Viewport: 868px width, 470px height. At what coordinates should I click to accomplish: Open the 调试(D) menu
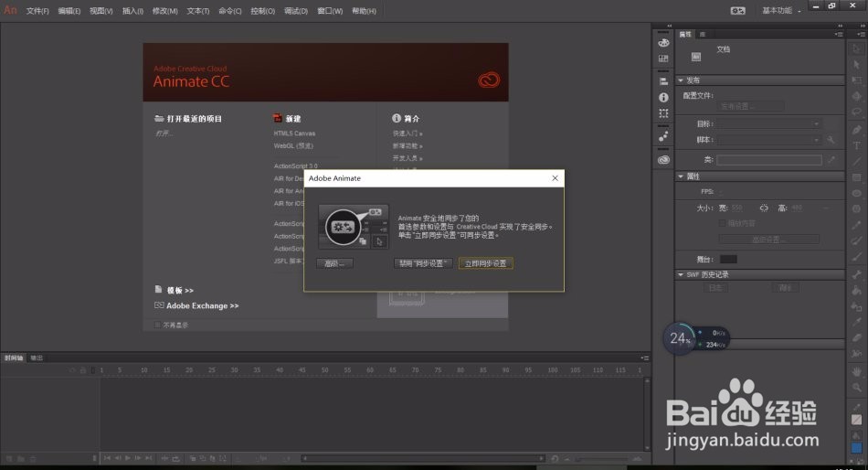pos(296,11)
